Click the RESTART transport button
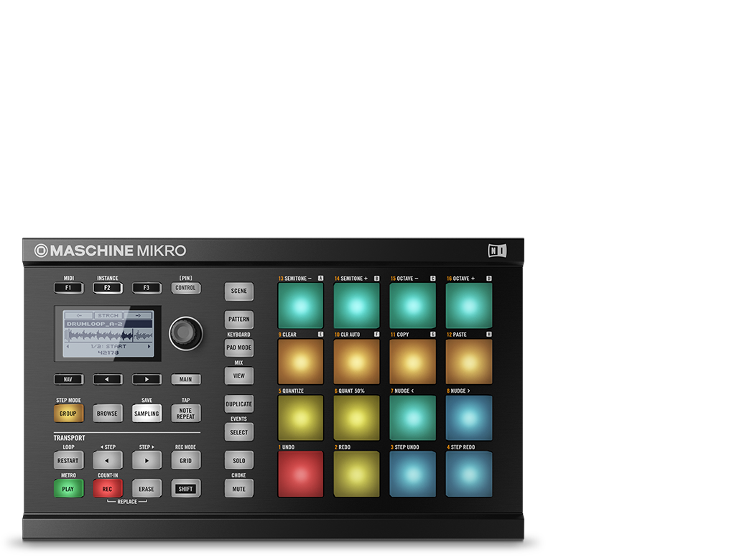This screenshot has width=747, height=560. point(68,460)
